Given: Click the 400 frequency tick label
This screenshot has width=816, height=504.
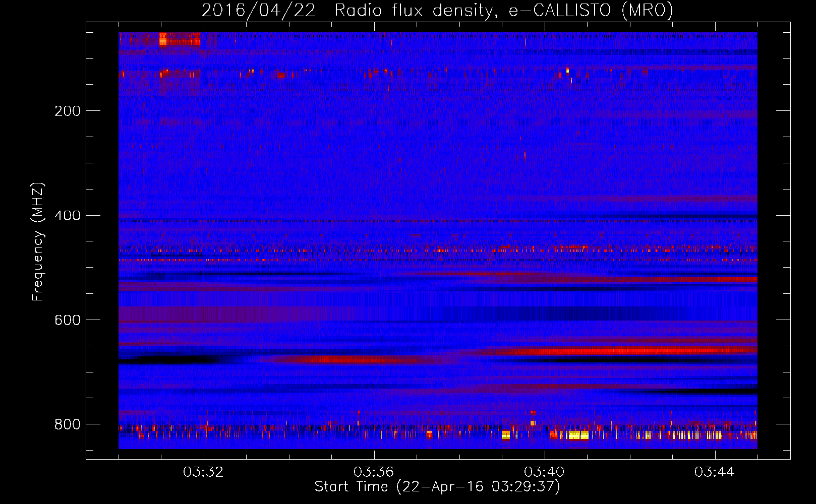Looking at the screenshot, I should (x=68, y=216).
